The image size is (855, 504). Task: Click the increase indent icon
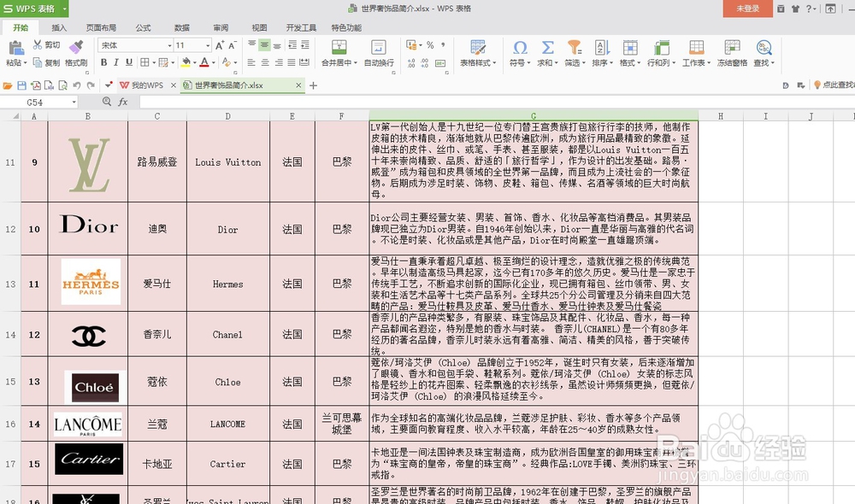(x=305, y=44)
